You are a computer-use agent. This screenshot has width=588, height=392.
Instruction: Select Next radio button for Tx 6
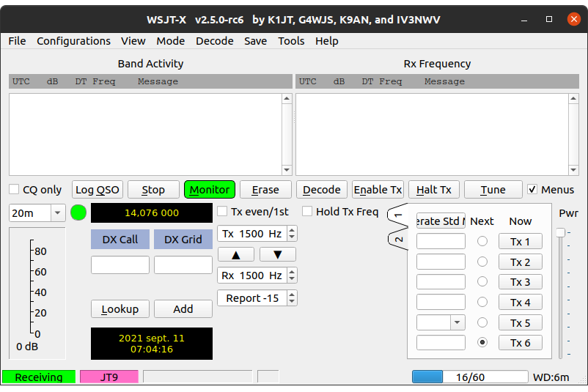482,342
